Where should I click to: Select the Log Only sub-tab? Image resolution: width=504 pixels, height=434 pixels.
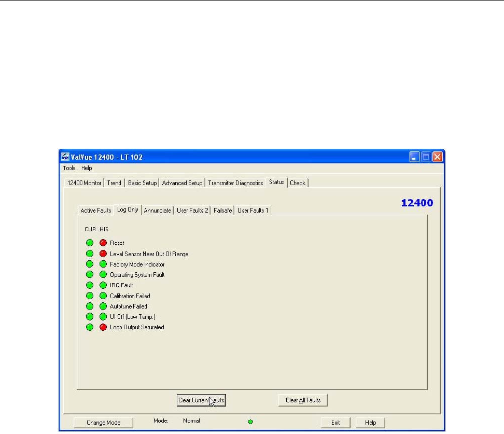[128, 209]
